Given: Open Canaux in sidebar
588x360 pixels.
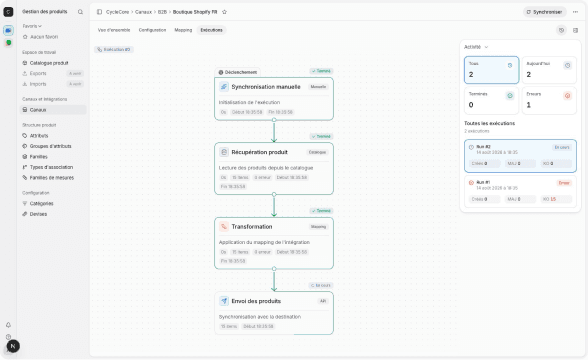Looking at the screenshot, I should (x=52, y=110).
